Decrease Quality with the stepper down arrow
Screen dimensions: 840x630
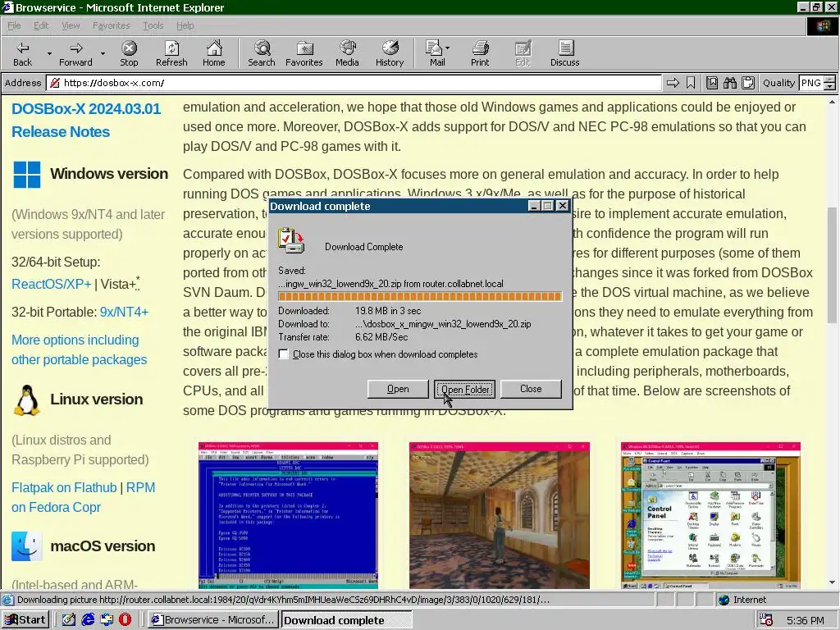pyautogui.click(x=830, y=86)
